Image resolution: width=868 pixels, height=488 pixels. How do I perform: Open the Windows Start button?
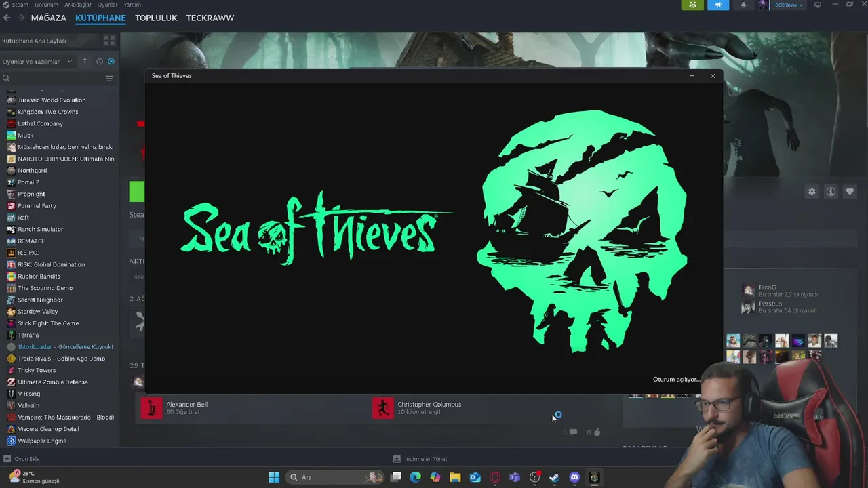point(274,477)
